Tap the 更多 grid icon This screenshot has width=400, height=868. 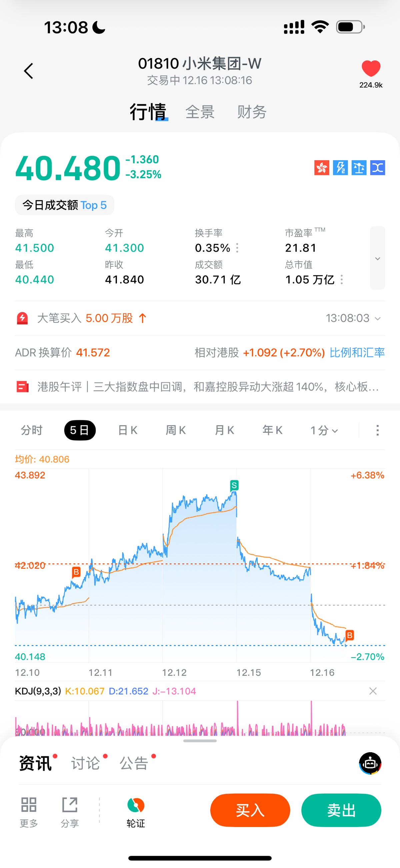[29, 805]
